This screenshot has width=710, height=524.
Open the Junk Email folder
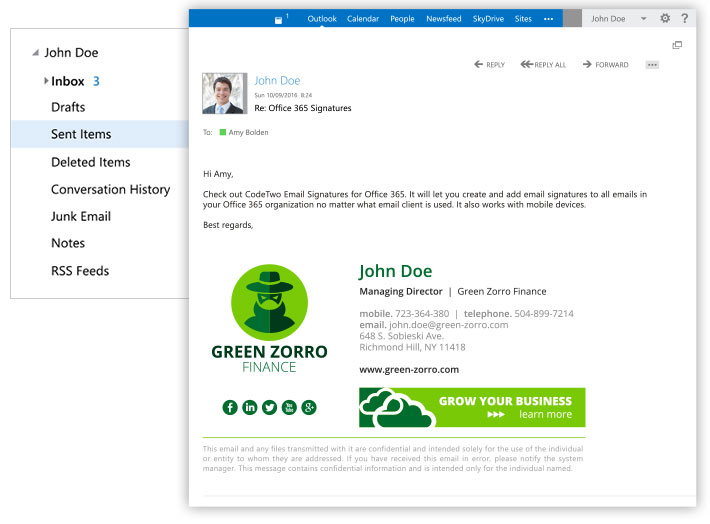pyautogui.click(x=81, y=216)
